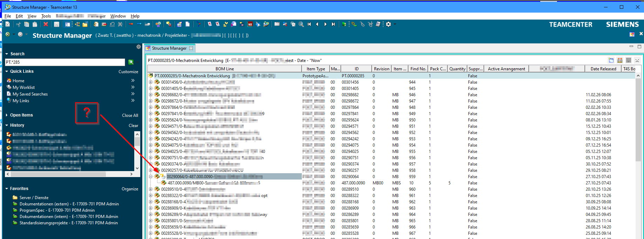
Task: Click the Cut scissors icon in toolbar
Action: click(x=18, y=24)
